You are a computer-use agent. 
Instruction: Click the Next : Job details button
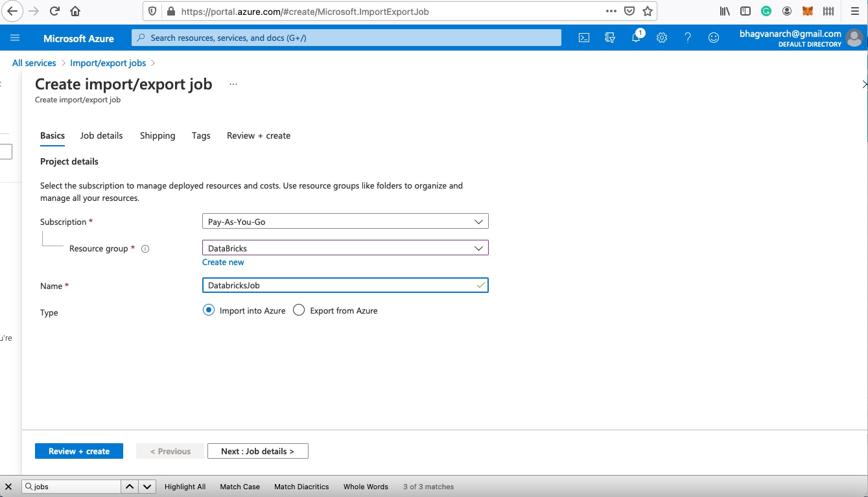(x=258, y=451)
